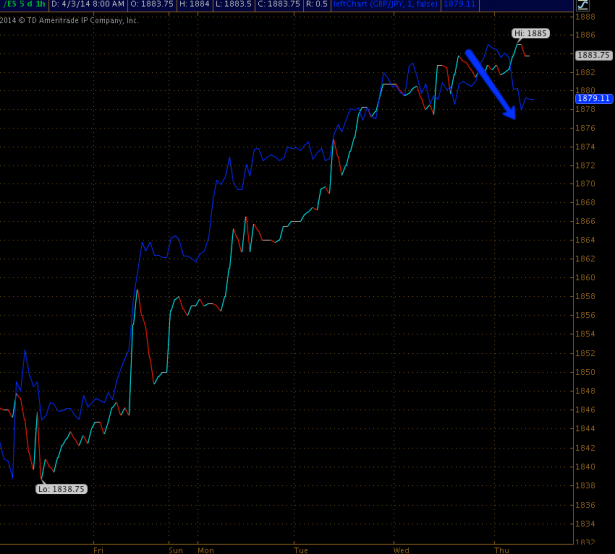Click the Wed label on time axis
615x554 pixels.
(x=401, y=550)
